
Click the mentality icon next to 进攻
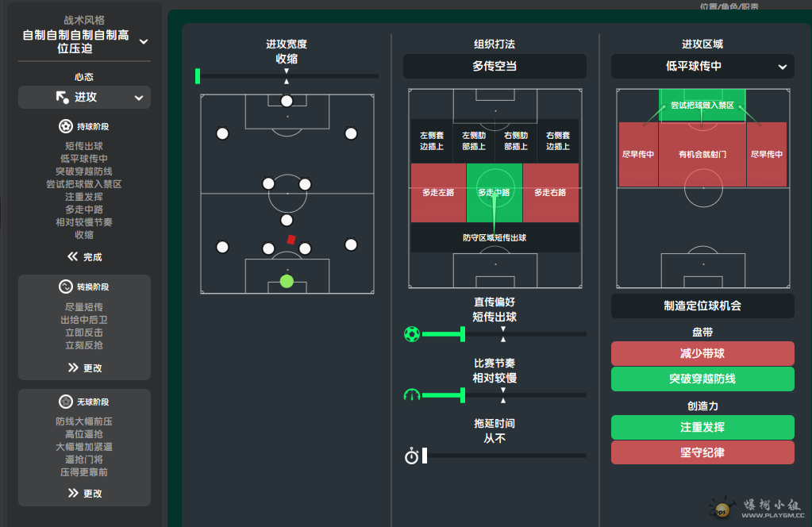62,97
